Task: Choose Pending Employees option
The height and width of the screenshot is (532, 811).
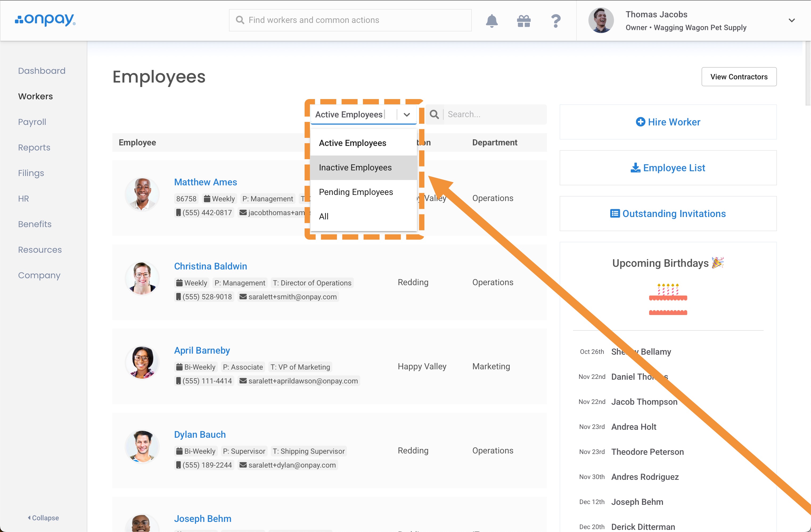Action: [x=356, y=192]
